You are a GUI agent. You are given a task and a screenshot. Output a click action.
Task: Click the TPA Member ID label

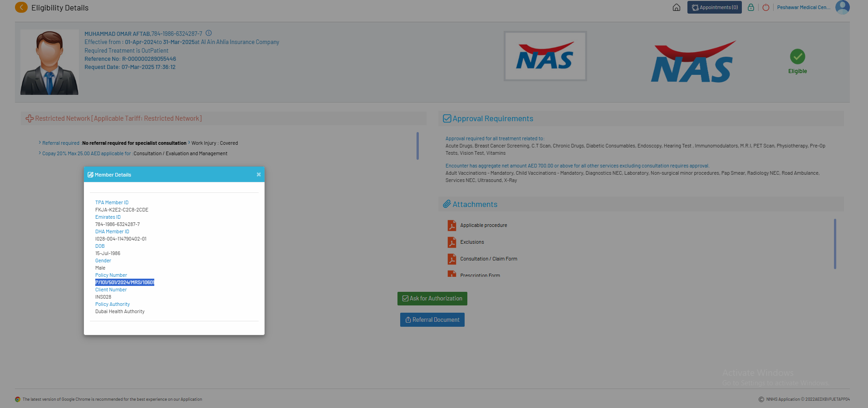click(112, 202)
